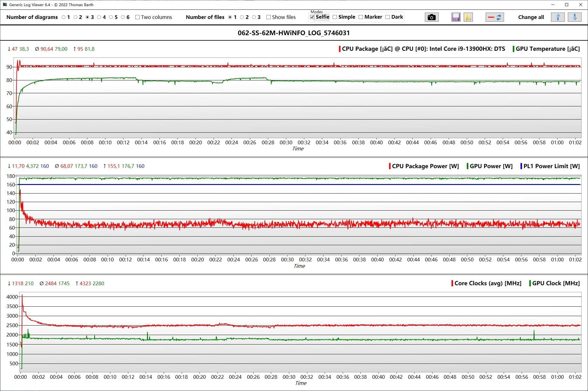Choose 1 diagram radio option

click(64, 17)
